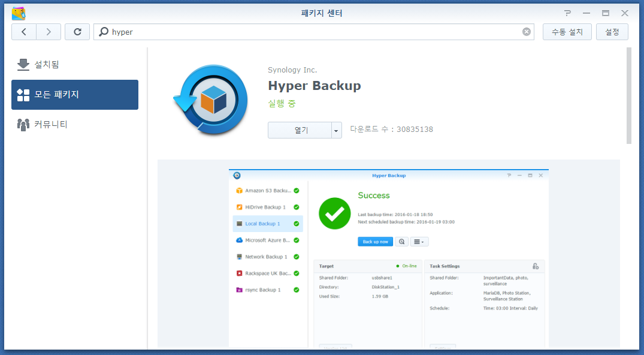Go back with the left arrow button
The image size is (644, 355).
24,32
